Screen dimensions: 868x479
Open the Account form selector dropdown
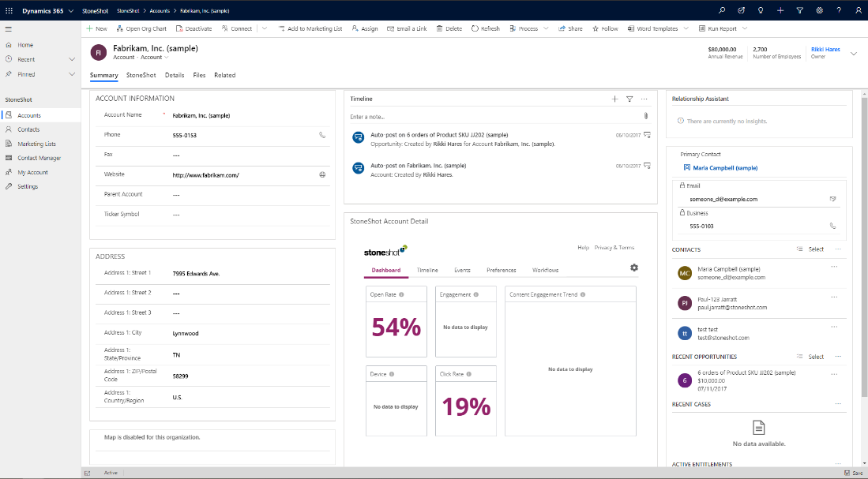click(167, 58)
